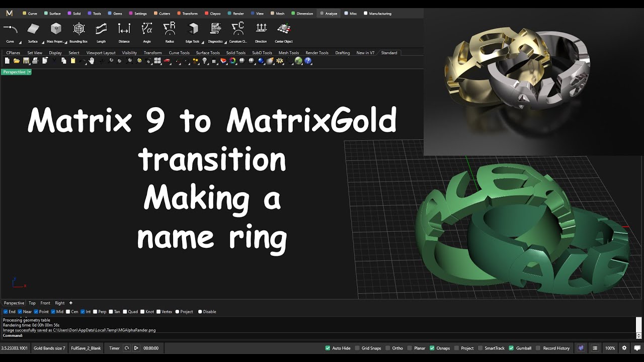This screenshot has width=644, height=362.
Task: Start the Timer play button
Action: 136,348
